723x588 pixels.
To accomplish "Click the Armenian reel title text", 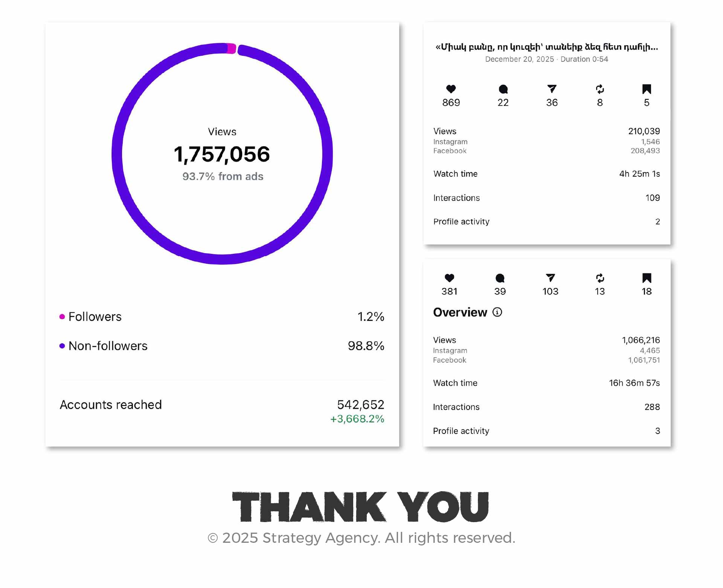I will point(547,47).
